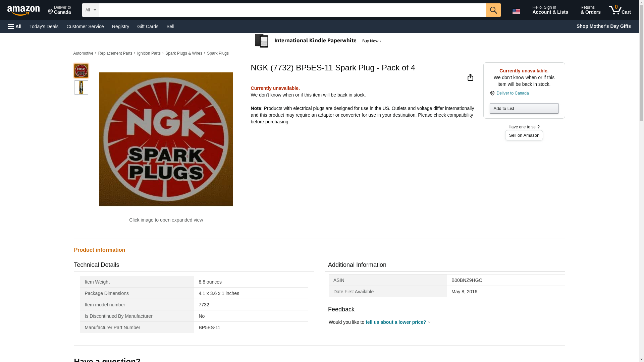Click the Amazon logo

tap(23, 10)
